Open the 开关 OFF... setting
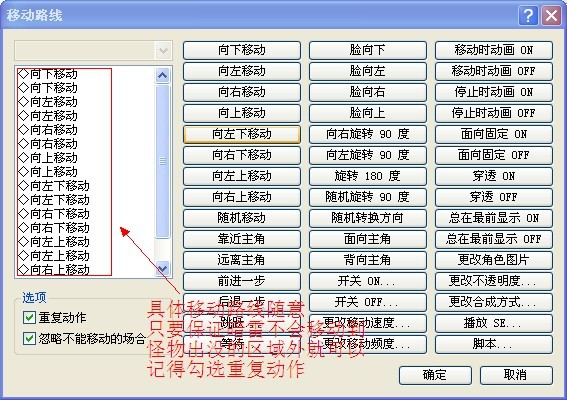The height and width of the screenshot is (400, 567). tap(368, 302)
